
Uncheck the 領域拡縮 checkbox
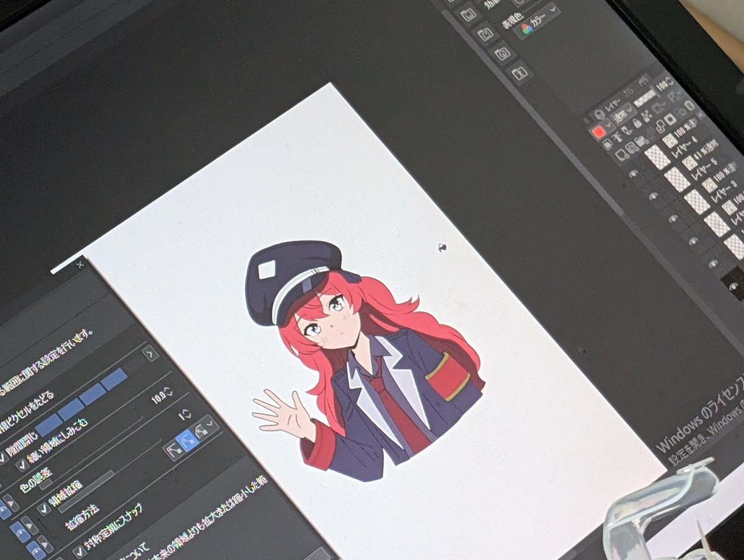tap(44, 509)
